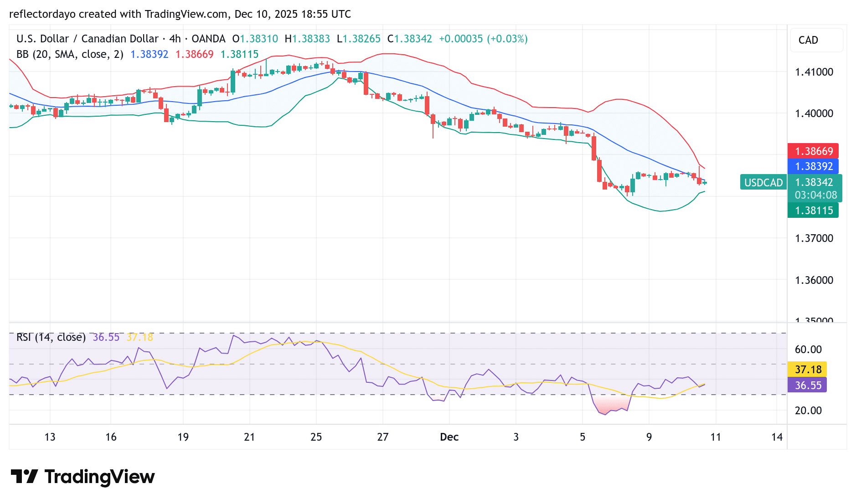The image size is (856, 504).
Task: Select the RSI (14, close) indicator label
Action: pos(50,337)
